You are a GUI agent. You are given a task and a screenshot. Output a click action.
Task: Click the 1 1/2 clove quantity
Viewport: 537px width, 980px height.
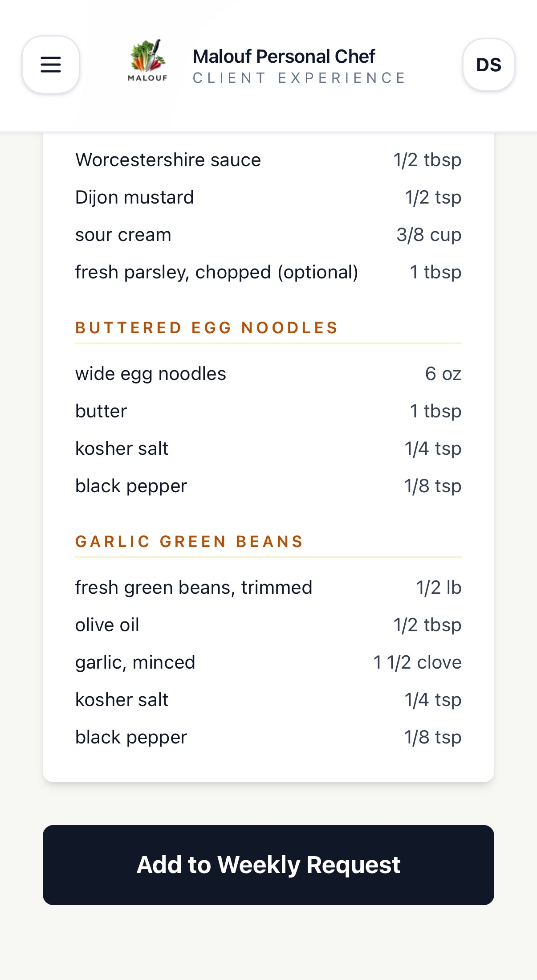417,662
